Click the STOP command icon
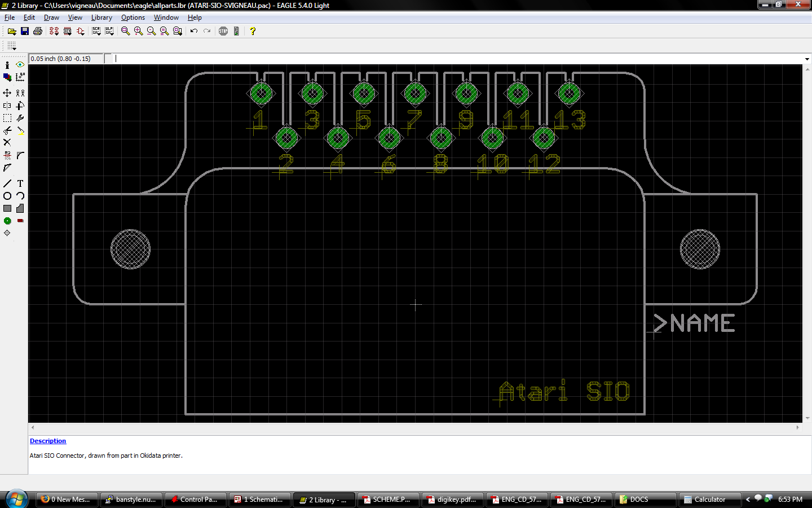812x508 pixels. click(223, 31)
